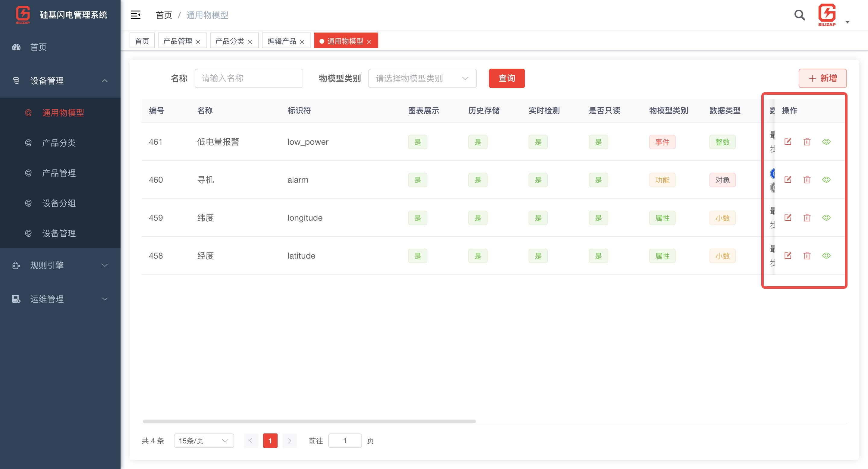Click the red 查询 button
868x469 pixels.
click(506, 78)
